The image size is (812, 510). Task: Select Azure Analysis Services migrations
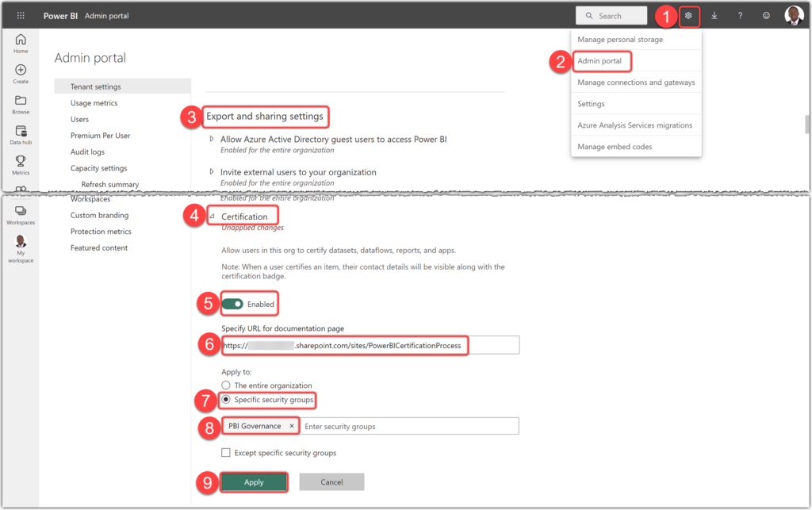pos(636,125)
